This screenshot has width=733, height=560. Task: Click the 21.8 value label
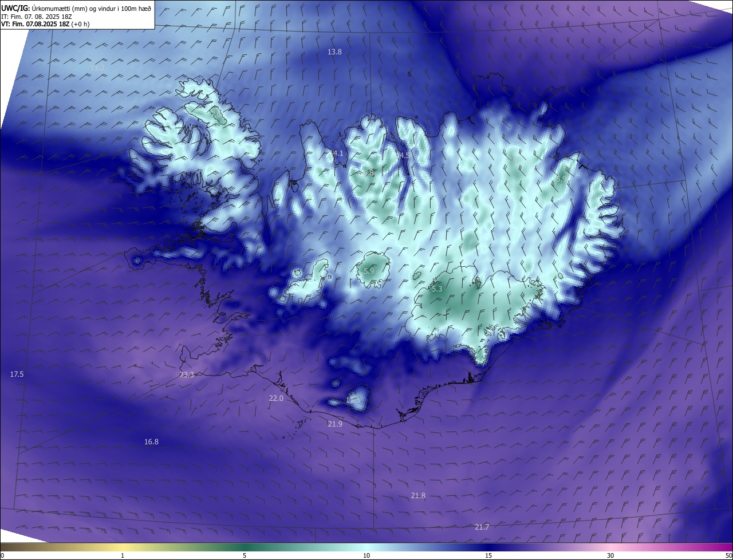[x=418, y=496]
